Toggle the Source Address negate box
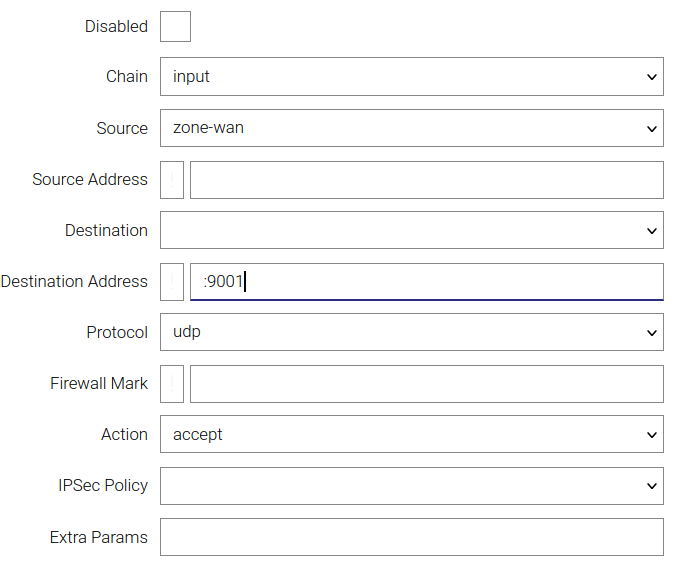681x575 pixels. pyautogui.click(x=172, y=180)
